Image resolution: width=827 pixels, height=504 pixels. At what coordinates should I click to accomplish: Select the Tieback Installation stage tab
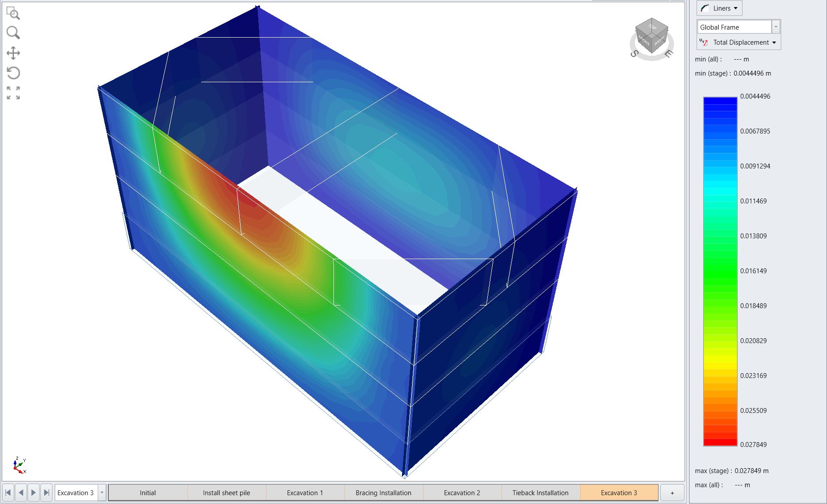540,493
